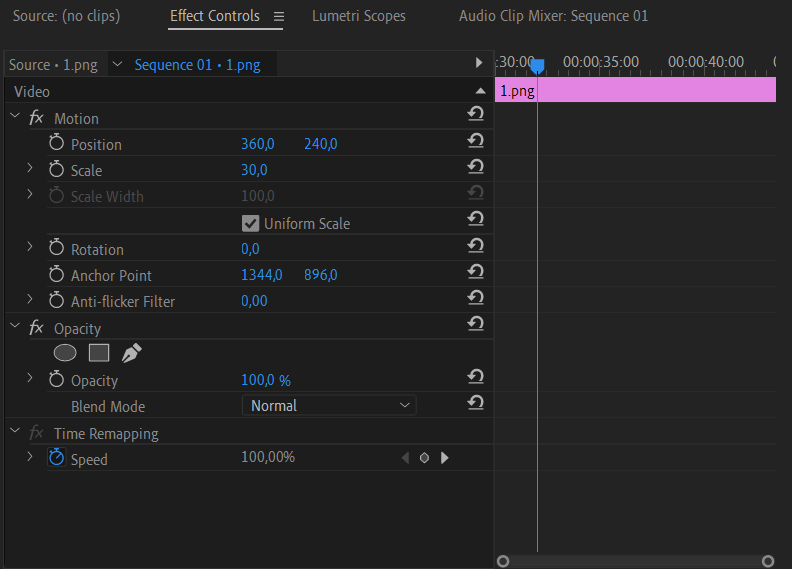Click the Position Y value 240,0

[x=321, y=144]
